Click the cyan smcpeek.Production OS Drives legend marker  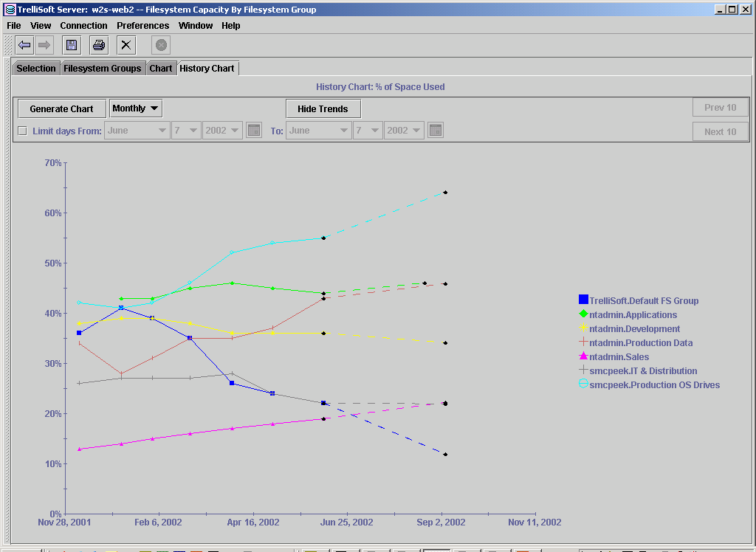[x=583, y=384]
